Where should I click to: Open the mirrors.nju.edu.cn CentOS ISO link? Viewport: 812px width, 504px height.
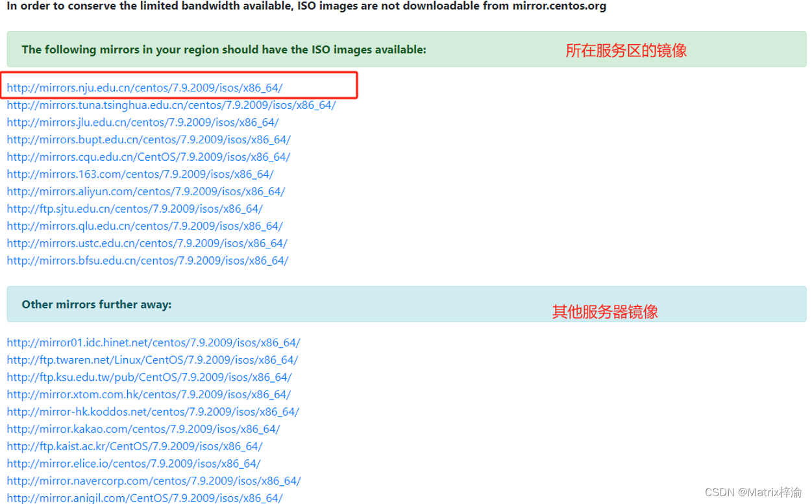point(145,88)
